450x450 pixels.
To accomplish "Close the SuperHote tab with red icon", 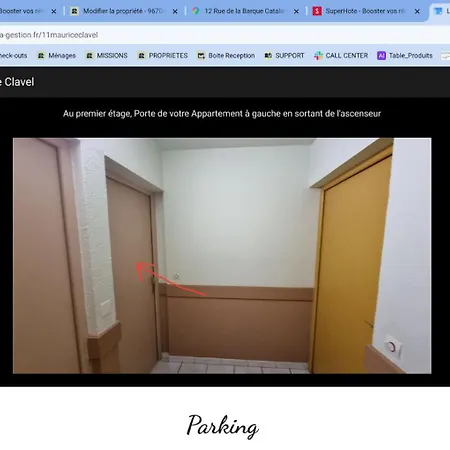I will [x=417, y=11].
